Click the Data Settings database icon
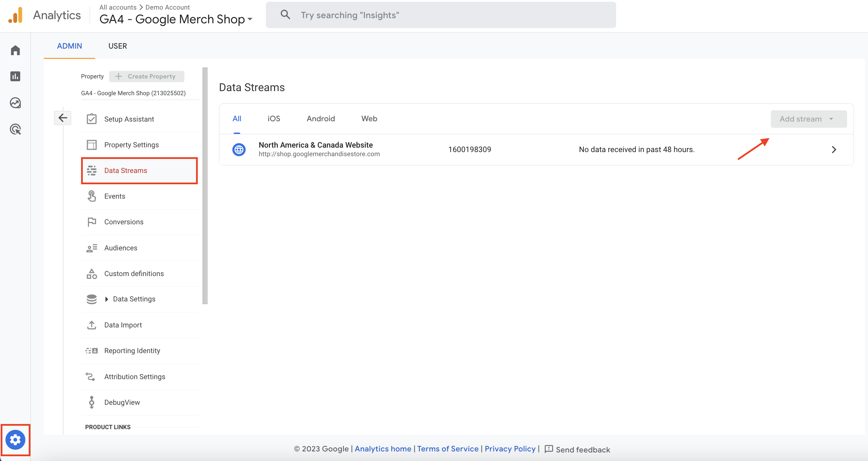The image size is (868, 461). pos(92,299)
